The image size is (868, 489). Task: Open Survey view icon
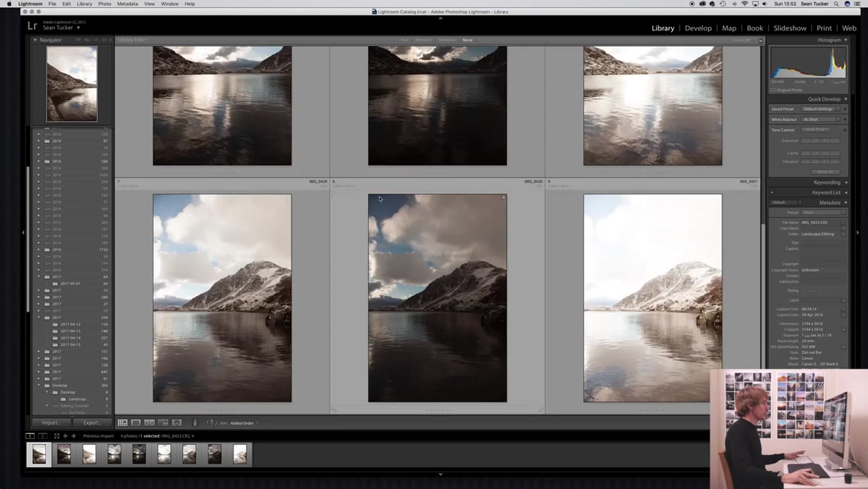tap(163, 422)
